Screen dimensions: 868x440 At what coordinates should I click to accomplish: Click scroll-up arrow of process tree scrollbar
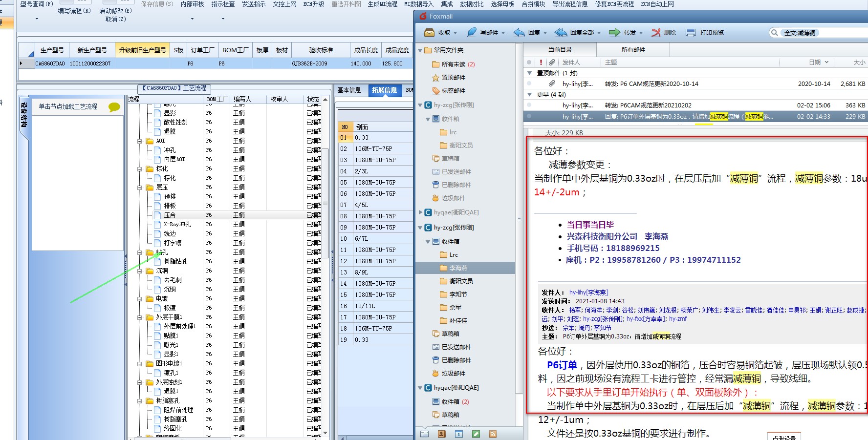[325, 100]
